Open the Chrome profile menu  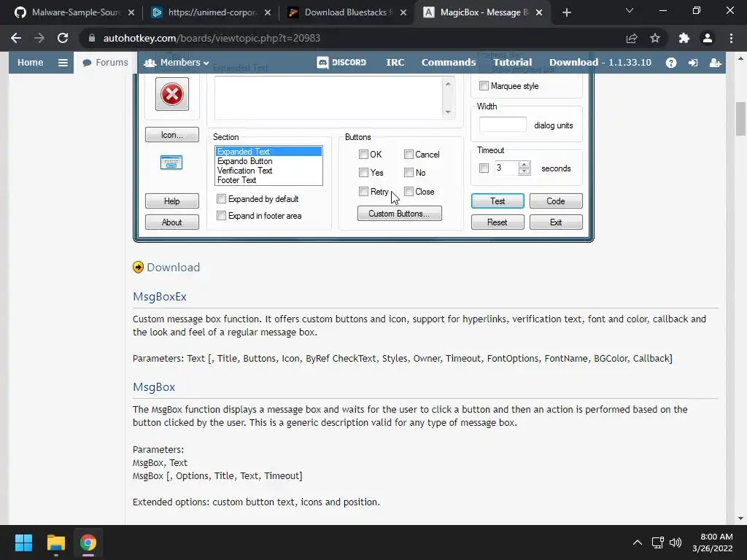click(708, 38)
